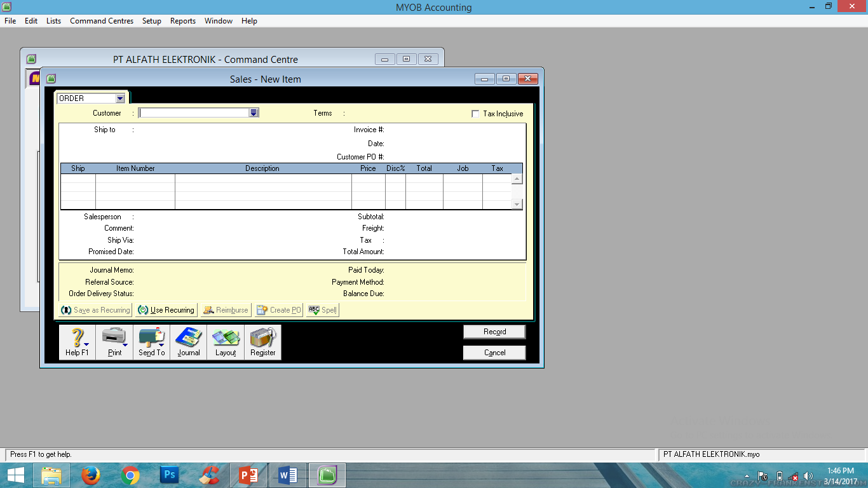The height and width of the screenshot is (488, 868).
Task: Click the Reimburse button
Action: coord(226,310)
